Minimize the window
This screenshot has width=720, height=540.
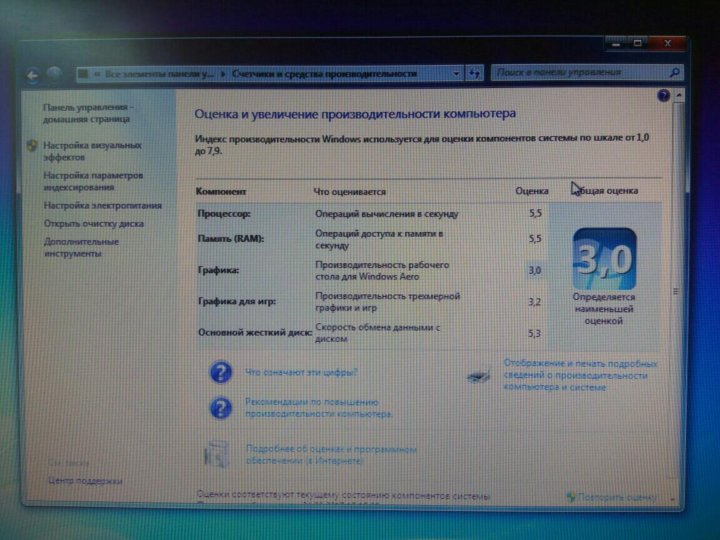coord(616,45)
